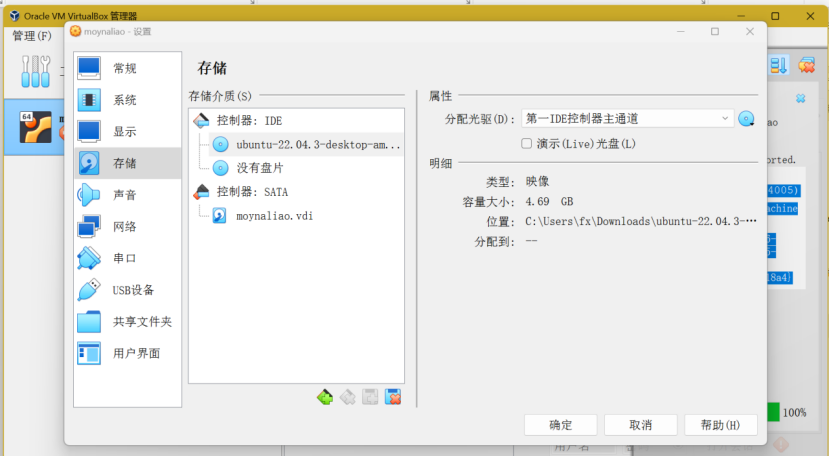Click the disc icon beside ubuntu ISO
Image resolution: width=830 pixels, height=457 pixels.
[220, 145]
